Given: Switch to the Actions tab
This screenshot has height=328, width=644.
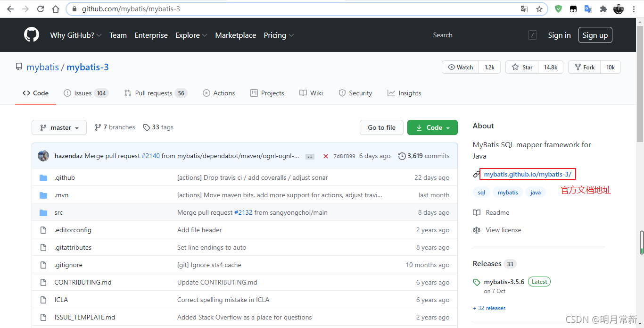Looking at the screenshot, I should 219,93.
